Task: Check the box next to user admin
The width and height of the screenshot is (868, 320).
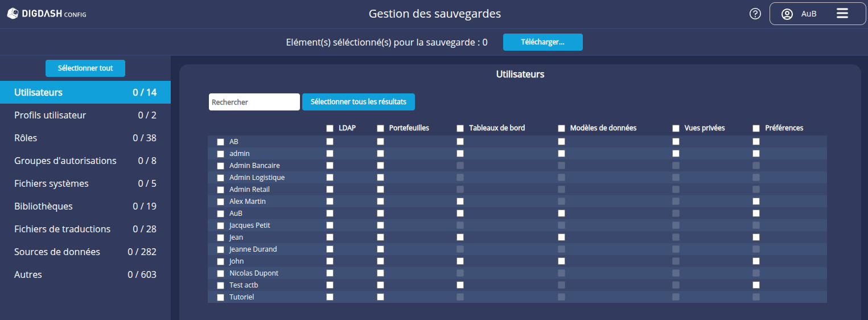Action: tap(221, 154)
